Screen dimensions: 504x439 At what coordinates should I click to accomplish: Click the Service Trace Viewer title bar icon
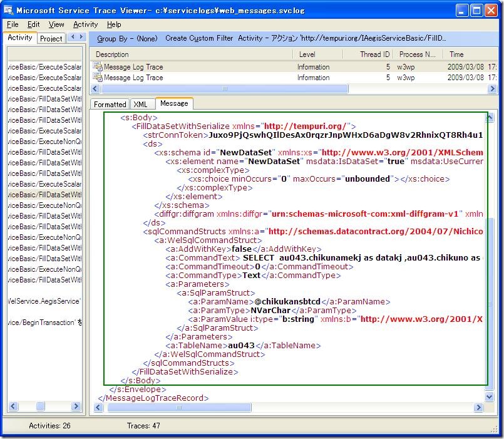(x=8, y=10)
